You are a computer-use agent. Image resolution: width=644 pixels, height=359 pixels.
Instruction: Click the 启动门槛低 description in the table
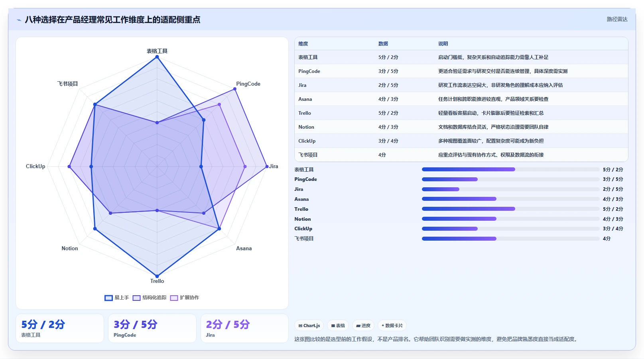point(493,57)
